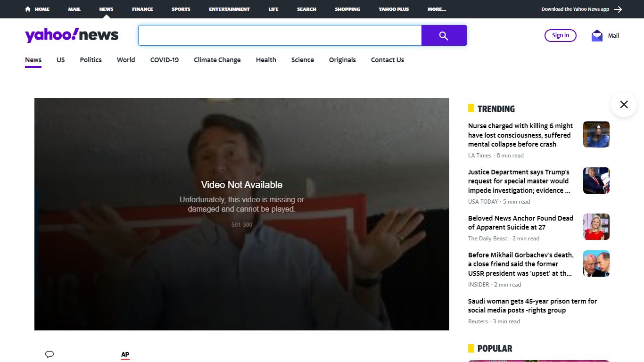Open the Yahoo News logo homepage

click(x=72, y=35)
